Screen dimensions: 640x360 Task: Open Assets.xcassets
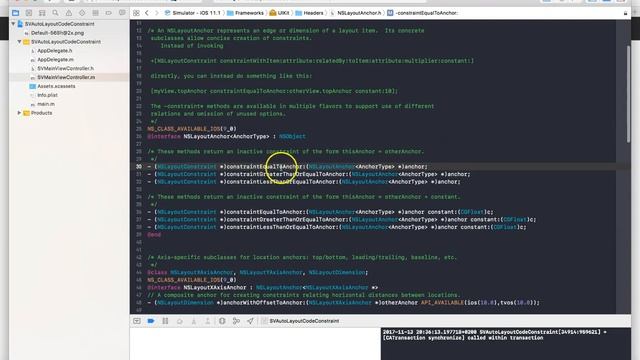pyautogui.click(x=56, y=86)
